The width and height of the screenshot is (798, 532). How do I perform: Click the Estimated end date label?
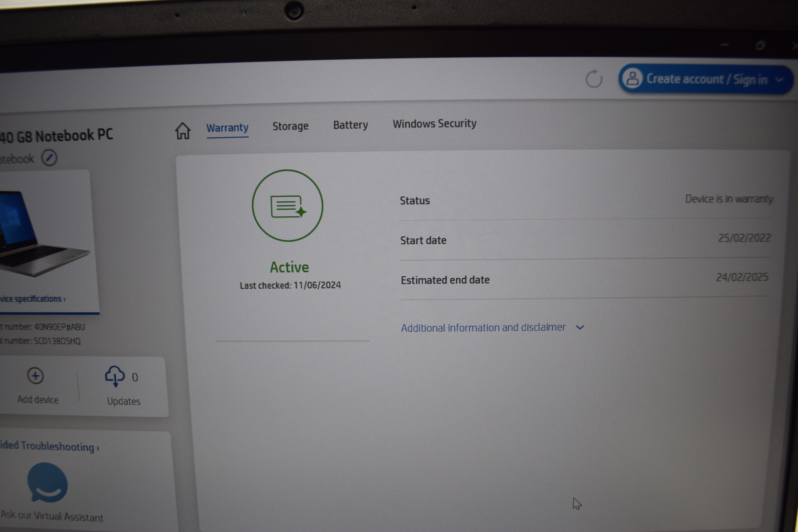pos(445,280)
